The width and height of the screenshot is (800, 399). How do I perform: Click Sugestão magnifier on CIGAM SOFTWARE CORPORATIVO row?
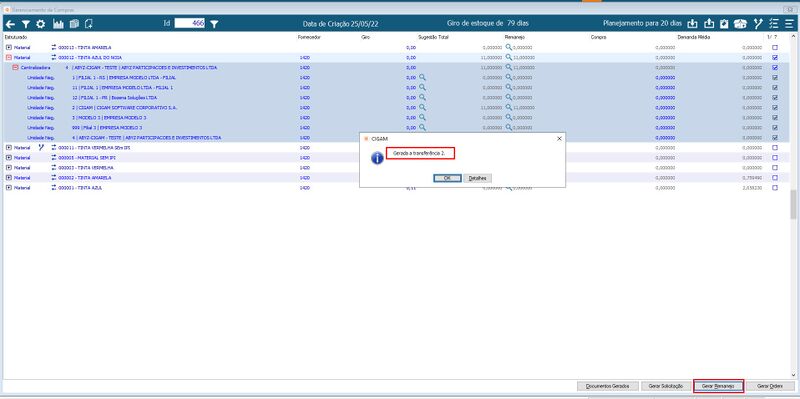click(x=422, y=107)
